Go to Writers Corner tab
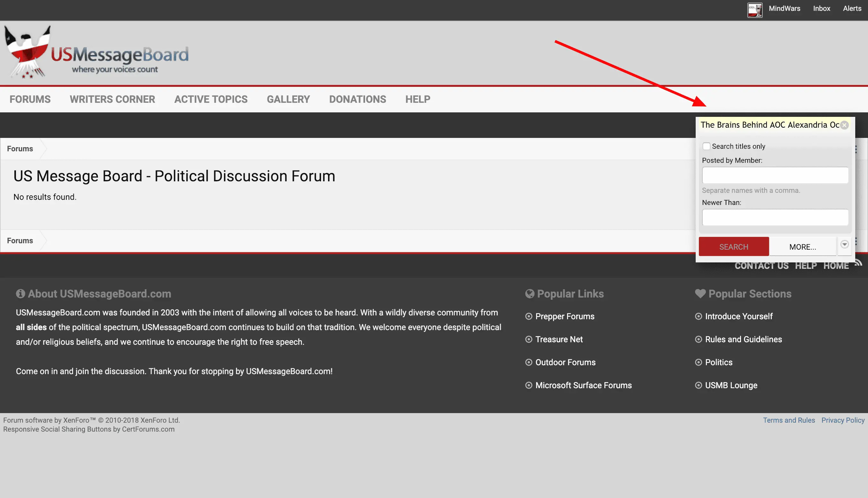The width and height of the screenshot is (868, 498). click(x=112, y=99)
